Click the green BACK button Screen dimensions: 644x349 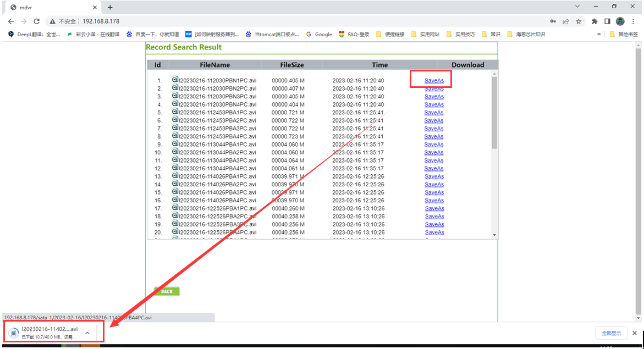167,291
